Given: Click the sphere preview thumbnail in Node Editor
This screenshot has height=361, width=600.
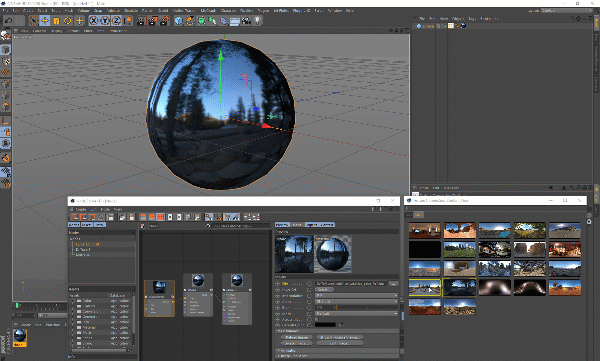Looking at the screenshot, I should tap(333, 254).
